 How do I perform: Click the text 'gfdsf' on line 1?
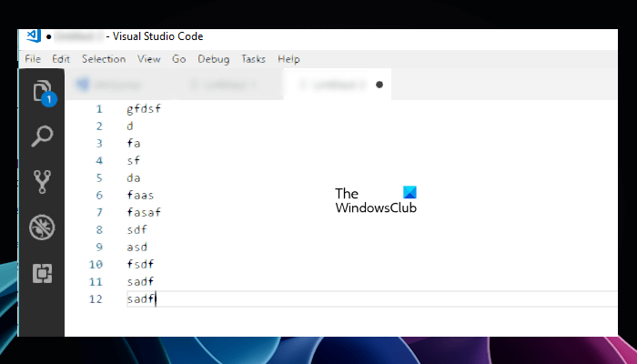[144, 109]
